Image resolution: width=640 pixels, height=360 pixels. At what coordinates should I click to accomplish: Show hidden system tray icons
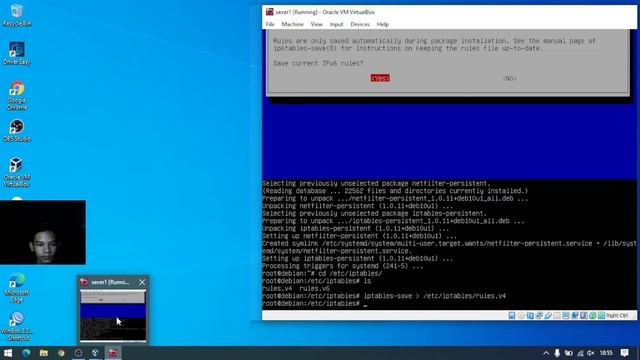[546, 353]
